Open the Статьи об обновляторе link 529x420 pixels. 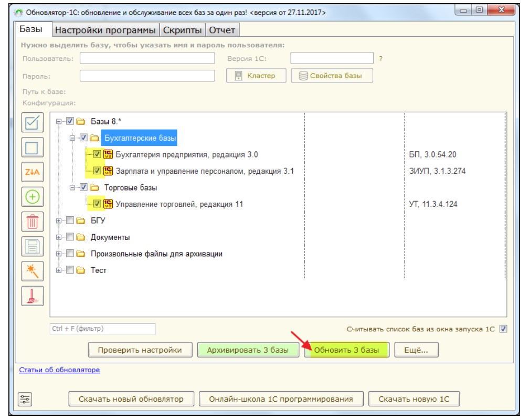click(59, 370)
